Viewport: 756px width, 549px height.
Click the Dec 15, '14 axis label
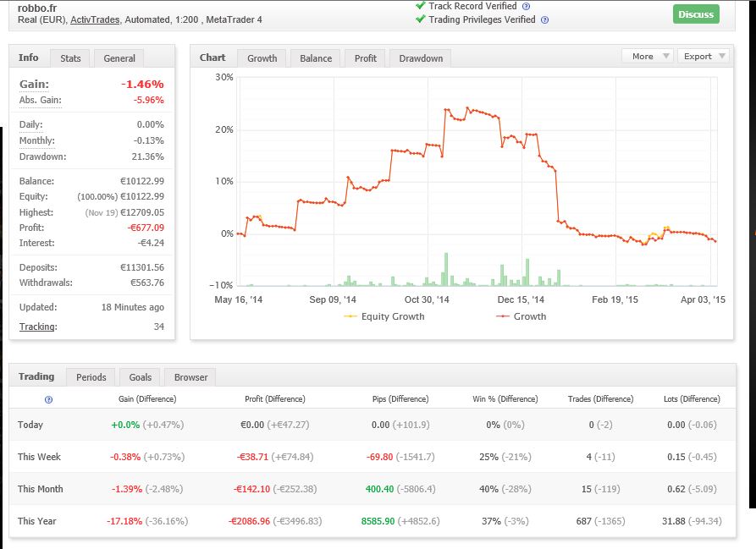521,299
